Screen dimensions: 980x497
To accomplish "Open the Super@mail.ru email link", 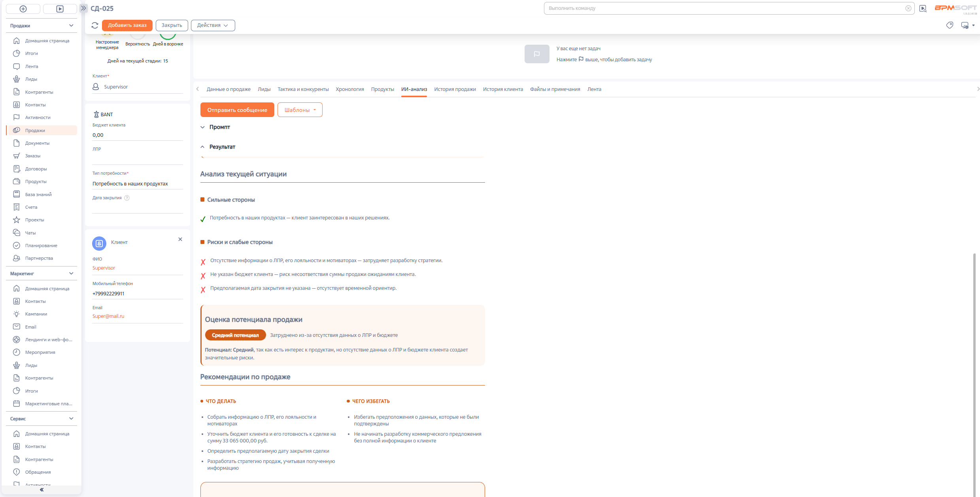I will click(108, 316).
